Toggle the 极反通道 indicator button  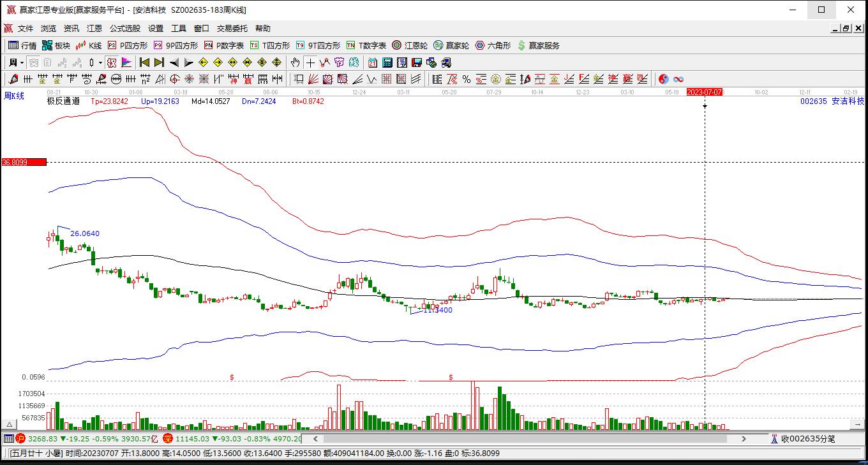tap(63, 101)
